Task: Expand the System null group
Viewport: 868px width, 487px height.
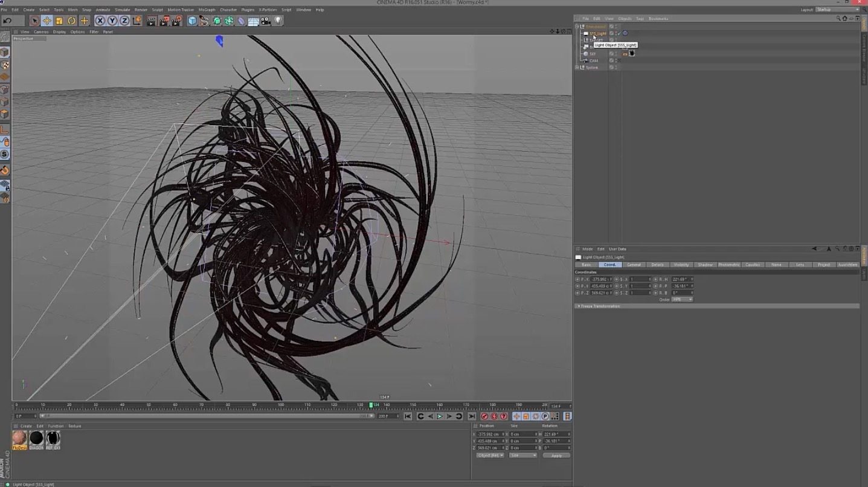Action: click(577, 67)
